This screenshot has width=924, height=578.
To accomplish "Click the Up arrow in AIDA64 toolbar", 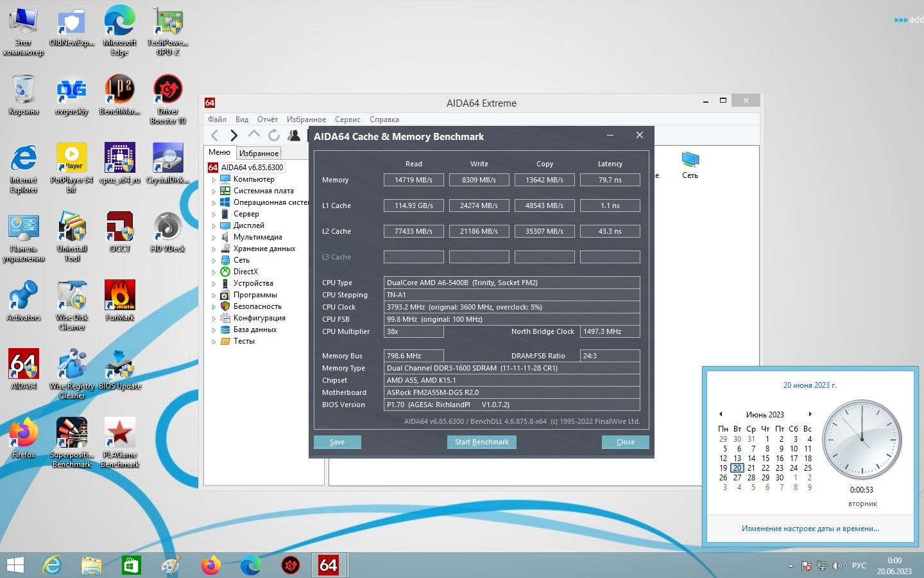I will pos(254,134).
